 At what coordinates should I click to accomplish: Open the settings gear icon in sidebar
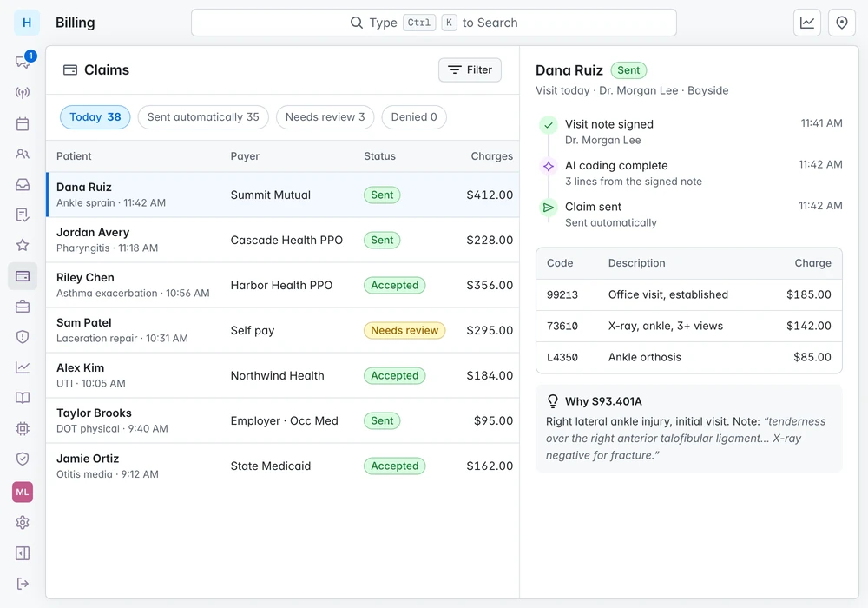(x=23, y=522)
